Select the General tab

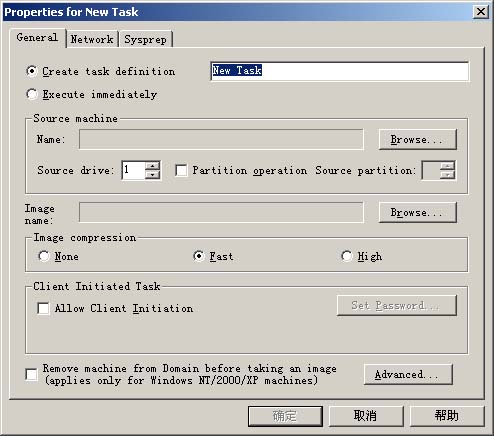pyautogui.click(x=37, y=38)
